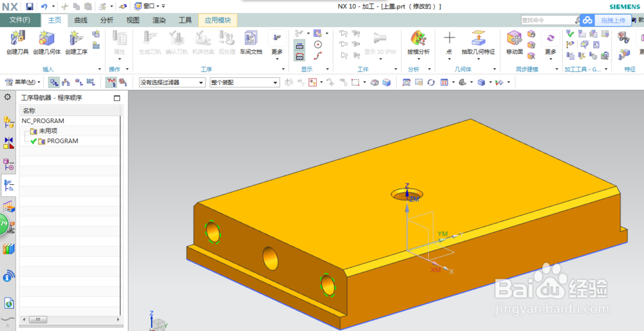Expand the 整个装配 combo box

pyautogui.click(x=245, y=82)
